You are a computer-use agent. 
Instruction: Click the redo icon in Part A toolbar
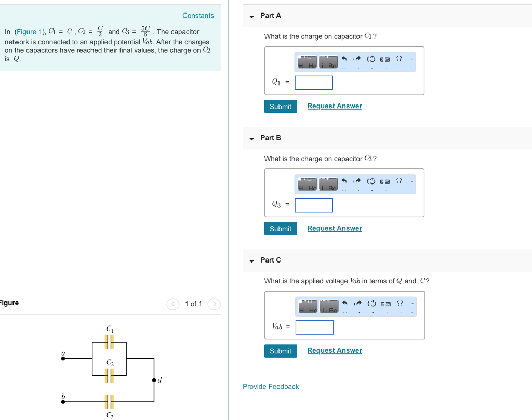pos(357,59)
